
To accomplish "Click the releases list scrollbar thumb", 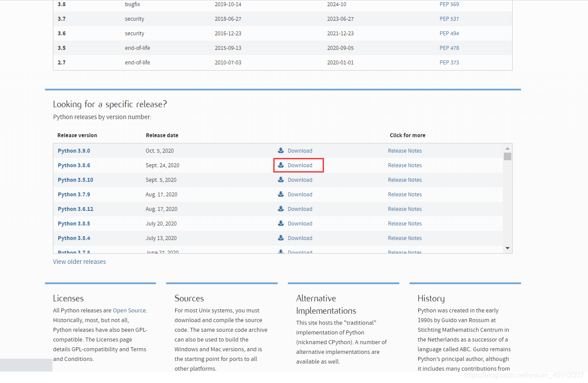I will [507, 156].
